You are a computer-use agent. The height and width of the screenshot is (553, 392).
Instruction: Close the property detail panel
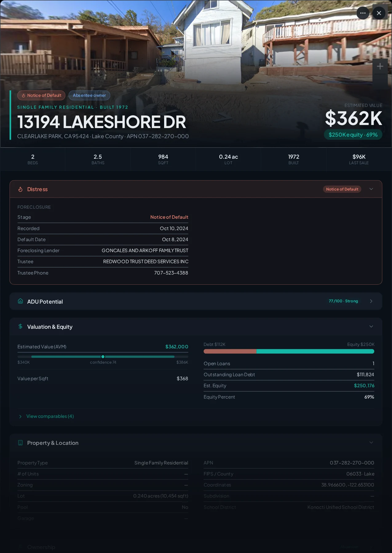pos(379,13)
